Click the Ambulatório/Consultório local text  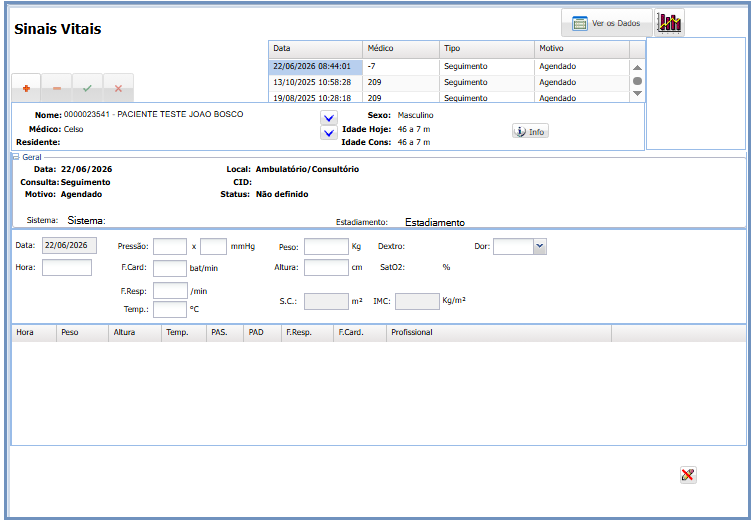(307, 169)
